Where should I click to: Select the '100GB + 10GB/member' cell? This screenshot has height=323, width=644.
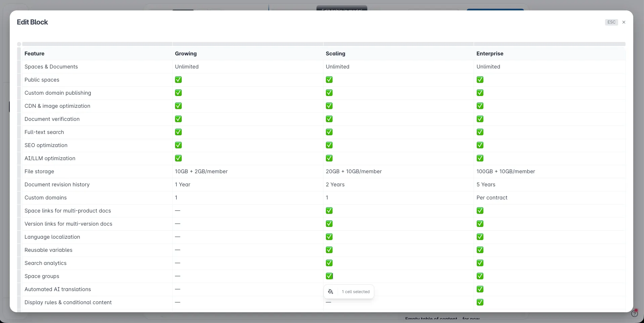point(550,172)
